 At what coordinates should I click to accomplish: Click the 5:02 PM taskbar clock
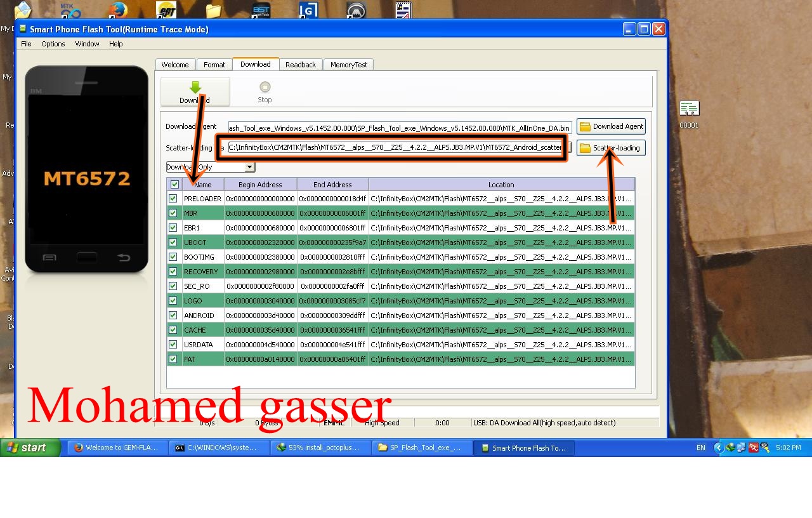(788, 448)
